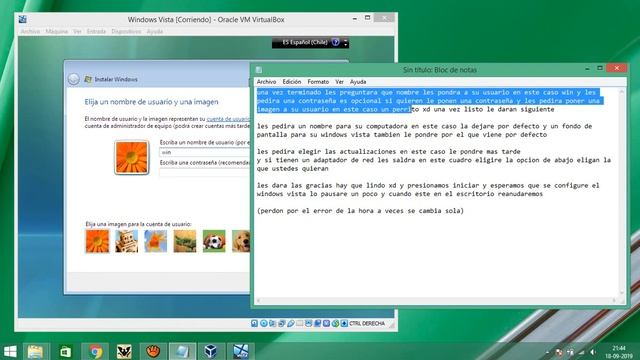Open the black bat-shaped taskbar app
This screenshot has height=360, width=640.
124,351
